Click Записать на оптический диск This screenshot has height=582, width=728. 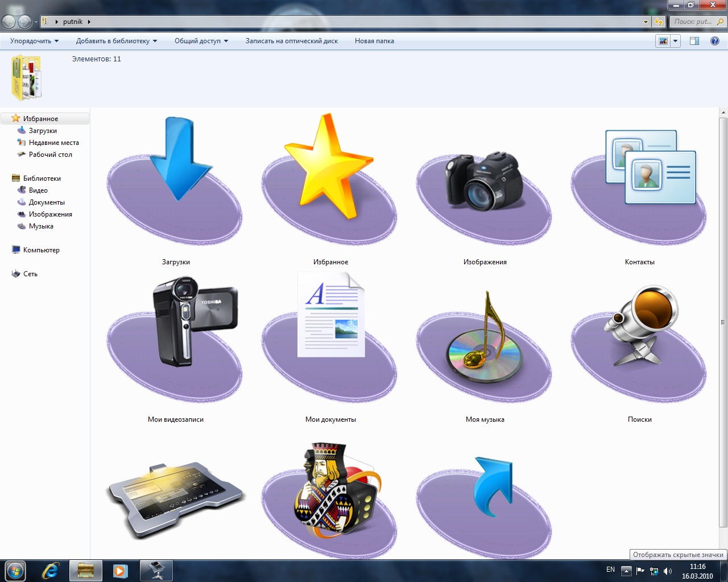click(x=292, y=41)
